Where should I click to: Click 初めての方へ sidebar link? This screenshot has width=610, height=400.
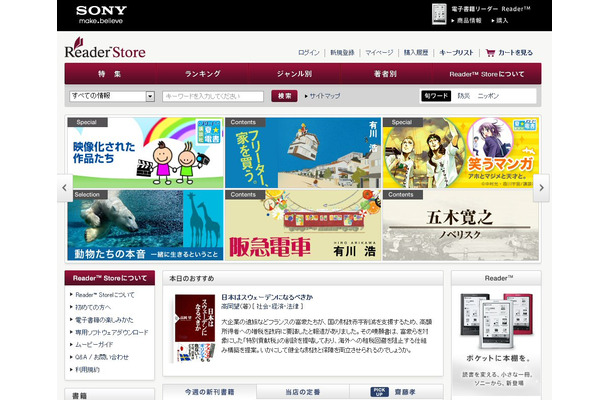coord(93,307)
